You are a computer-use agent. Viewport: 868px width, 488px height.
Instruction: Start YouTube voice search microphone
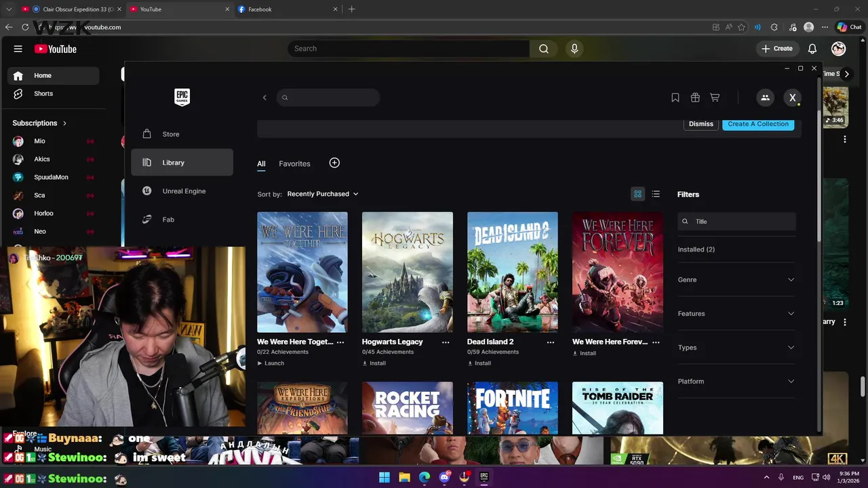574,49
